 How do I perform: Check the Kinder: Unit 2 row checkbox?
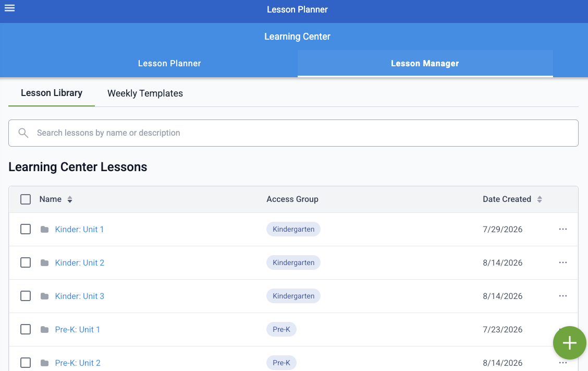(x=26, y=262)
